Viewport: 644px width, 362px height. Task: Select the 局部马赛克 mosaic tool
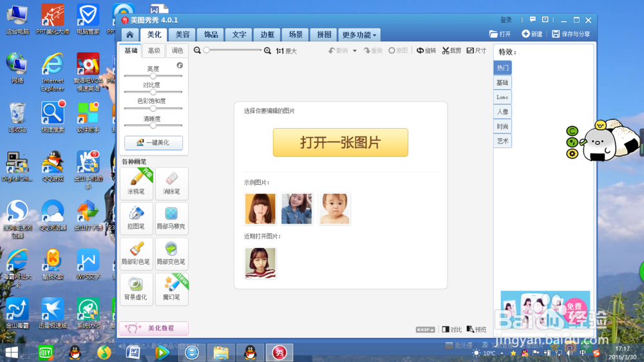172,218
